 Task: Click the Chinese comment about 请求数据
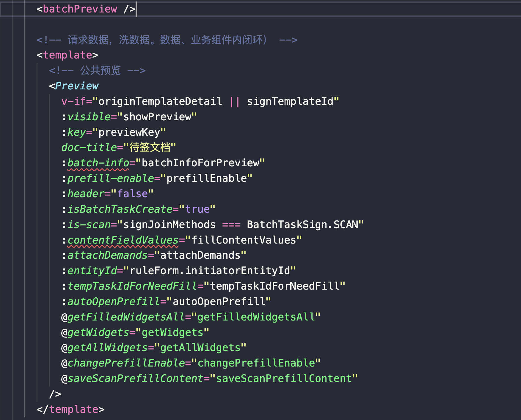(x=167, y=40)
